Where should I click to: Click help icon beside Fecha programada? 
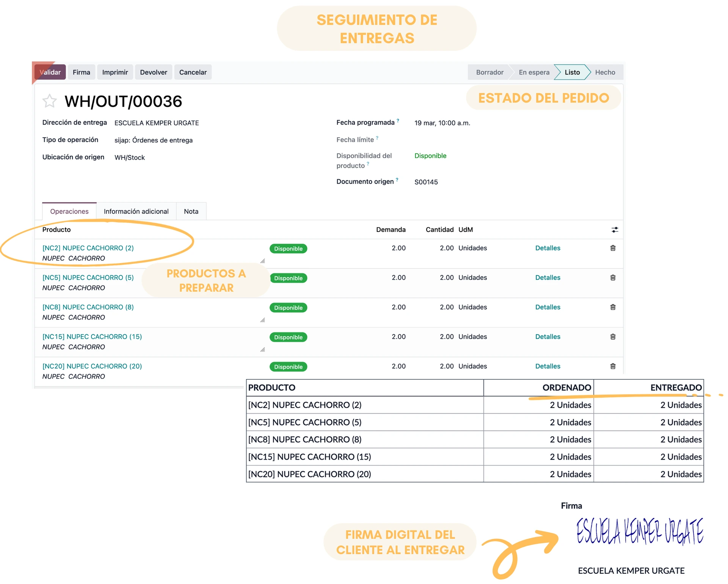[398, 121]
